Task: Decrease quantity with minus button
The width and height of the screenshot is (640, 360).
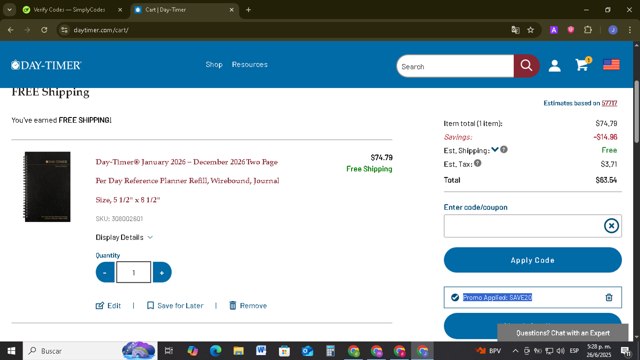Action: point(105,272)
